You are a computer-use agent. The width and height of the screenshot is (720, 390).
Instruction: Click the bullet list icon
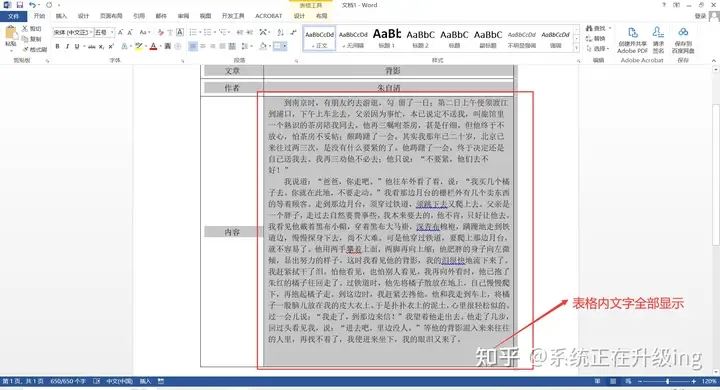point(192,32)
